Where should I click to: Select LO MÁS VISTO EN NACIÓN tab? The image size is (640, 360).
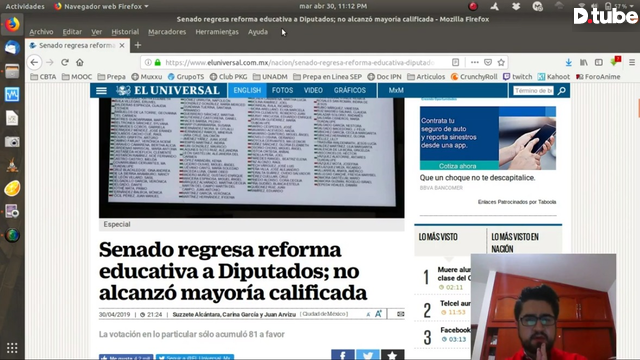coord(515,243)
